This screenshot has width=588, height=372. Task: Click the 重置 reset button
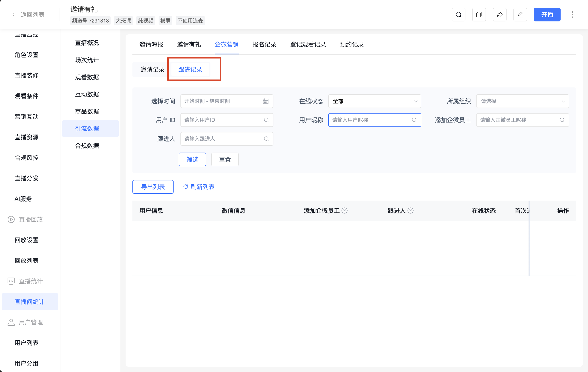click(225, 159)
